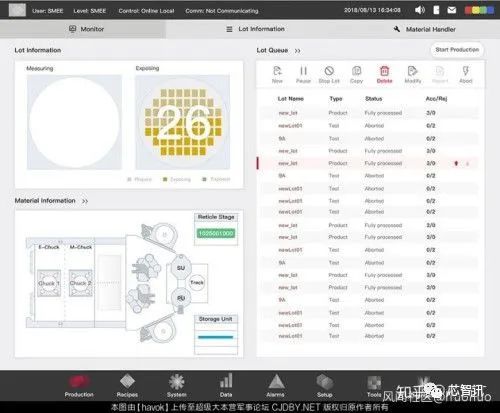Click the Start Production button
Image resolution: width=500 pixels, height=413 pixels.
[x=457, y=50]
